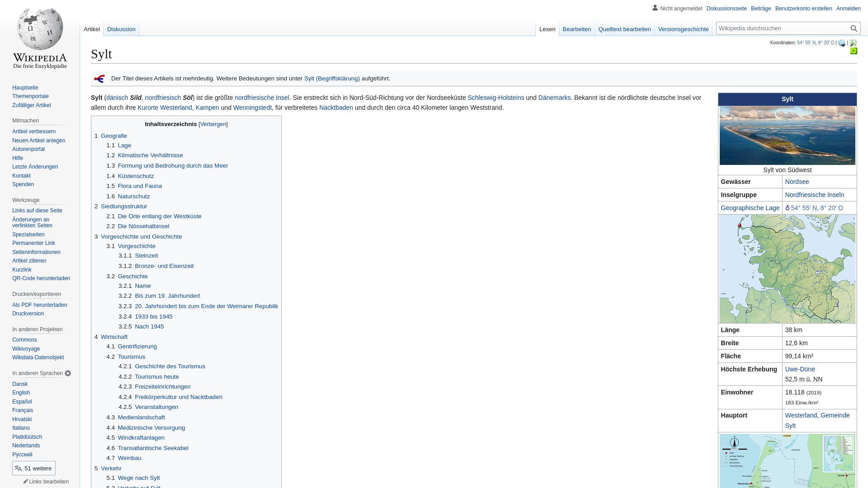This screenshot has width=868, height=488.
Task: Expand section 5 Verkehr entries
Action: point(111,468)
